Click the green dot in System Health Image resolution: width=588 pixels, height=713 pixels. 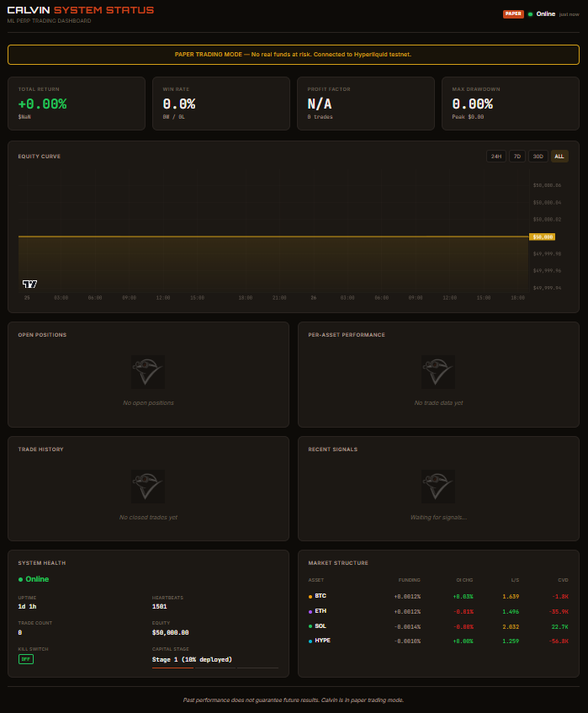[x=20, y=579]
